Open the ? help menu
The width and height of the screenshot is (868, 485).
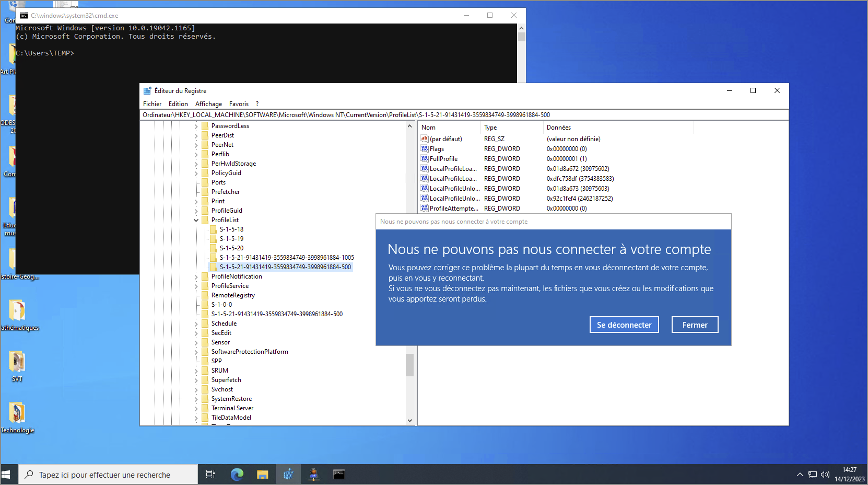pos(257,104)
